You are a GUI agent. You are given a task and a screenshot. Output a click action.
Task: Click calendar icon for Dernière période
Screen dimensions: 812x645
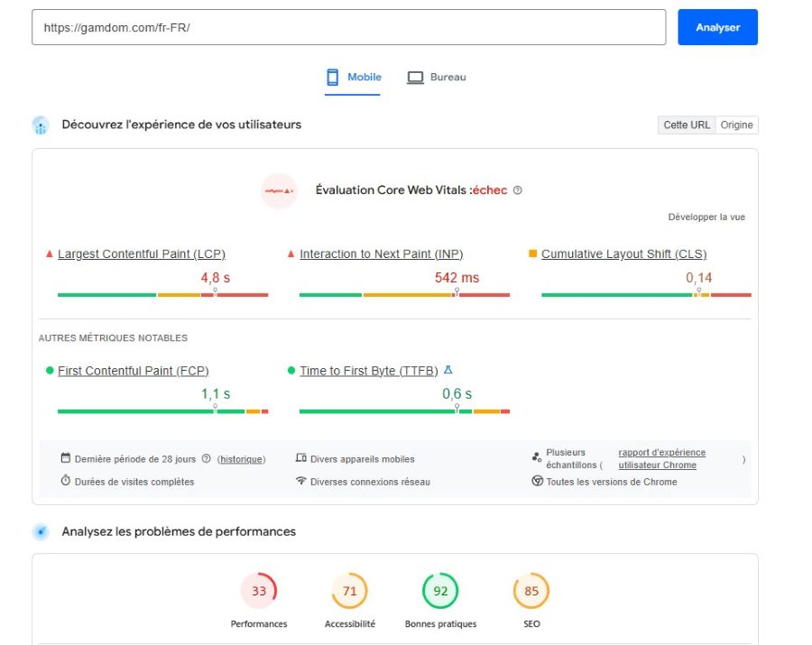pos(65,457)
